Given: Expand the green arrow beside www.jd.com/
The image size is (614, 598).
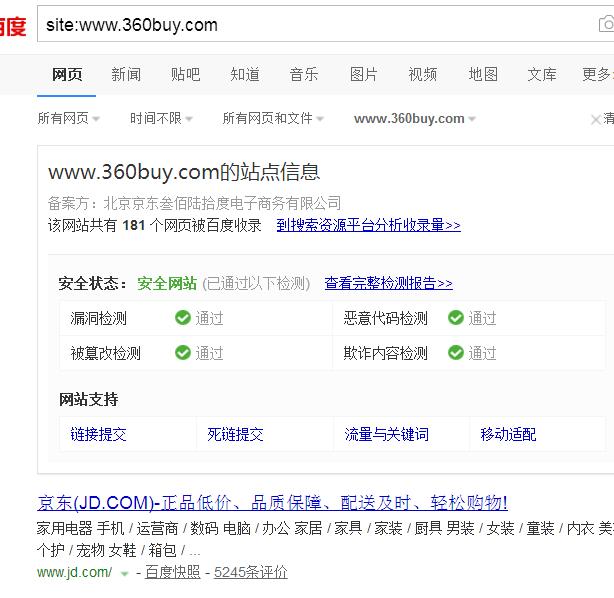Looking at the screenshot, I should click(x=125, y=574).
